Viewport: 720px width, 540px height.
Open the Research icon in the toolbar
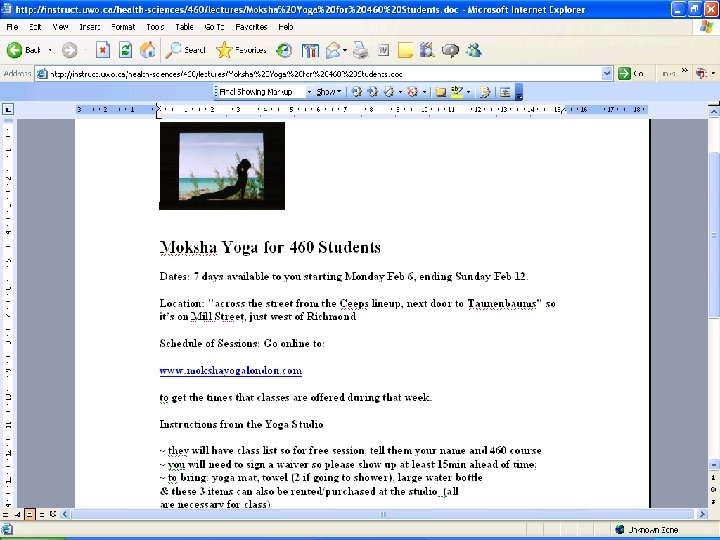click(427, 50)
